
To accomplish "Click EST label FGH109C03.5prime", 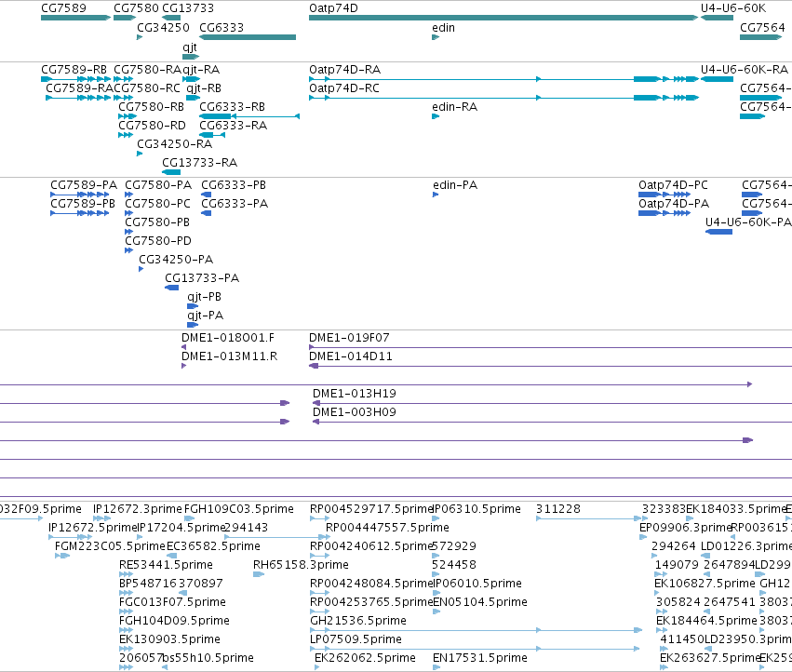I will pyautogui.click(x=239, y=509).
